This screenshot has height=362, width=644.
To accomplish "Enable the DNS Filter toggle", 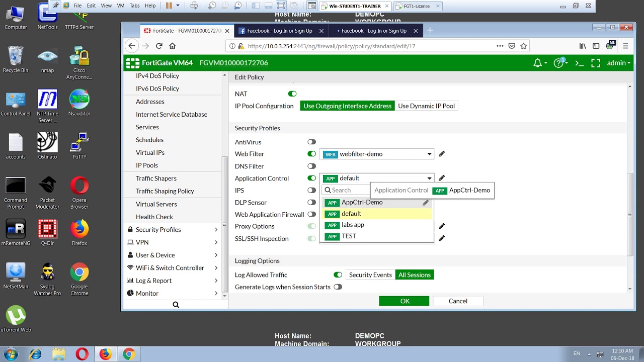I will point(312,166).
